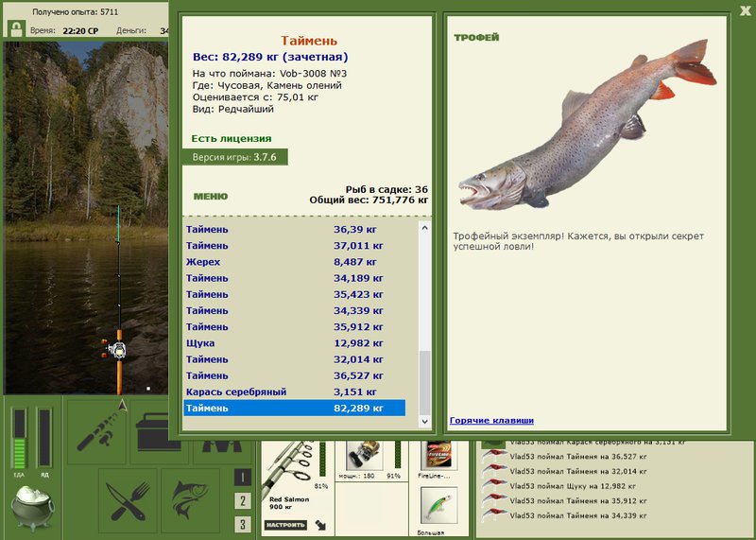
Task: Click the Таймень trophy title
Action: (x=309, y=41)
